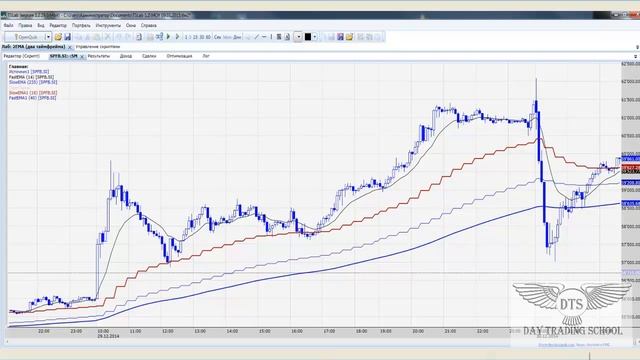640x360 pixels.
Task: Open the Редактор menu
Action: (58, 25)
